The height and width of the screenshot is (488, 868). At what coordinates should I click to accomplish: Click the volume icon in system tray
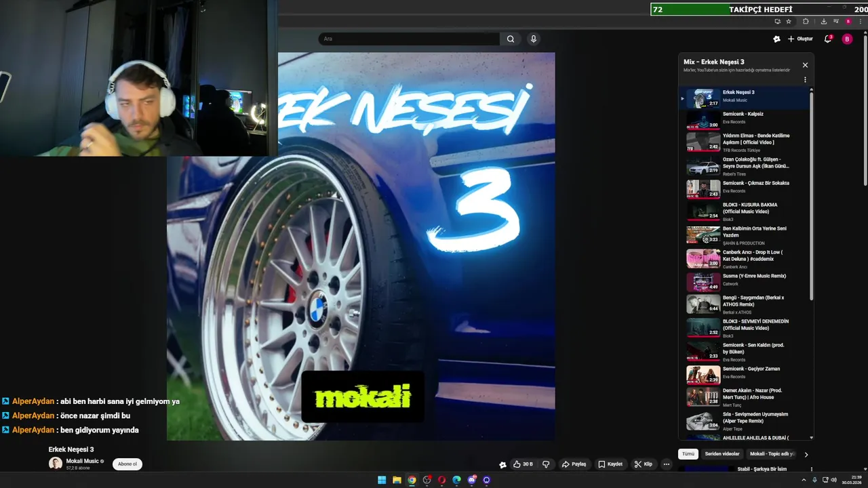coord(833,480)
